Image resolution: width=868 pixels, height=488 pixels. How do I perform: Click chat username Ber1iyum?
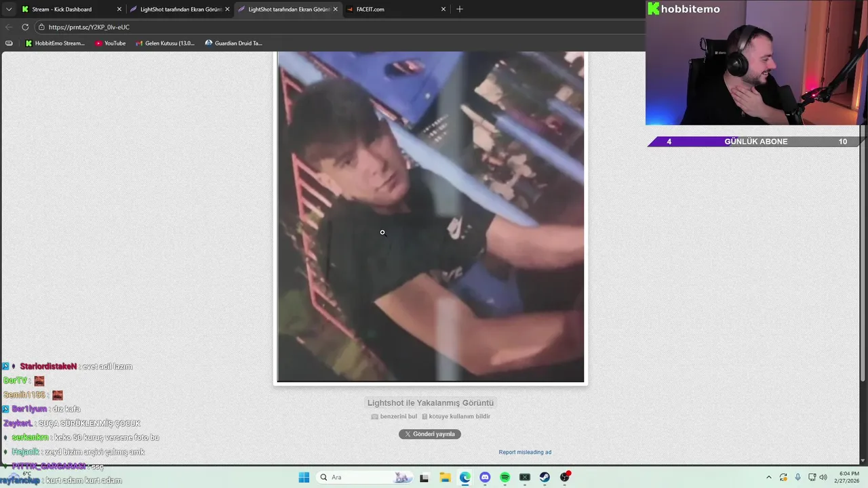click(29, 409)
